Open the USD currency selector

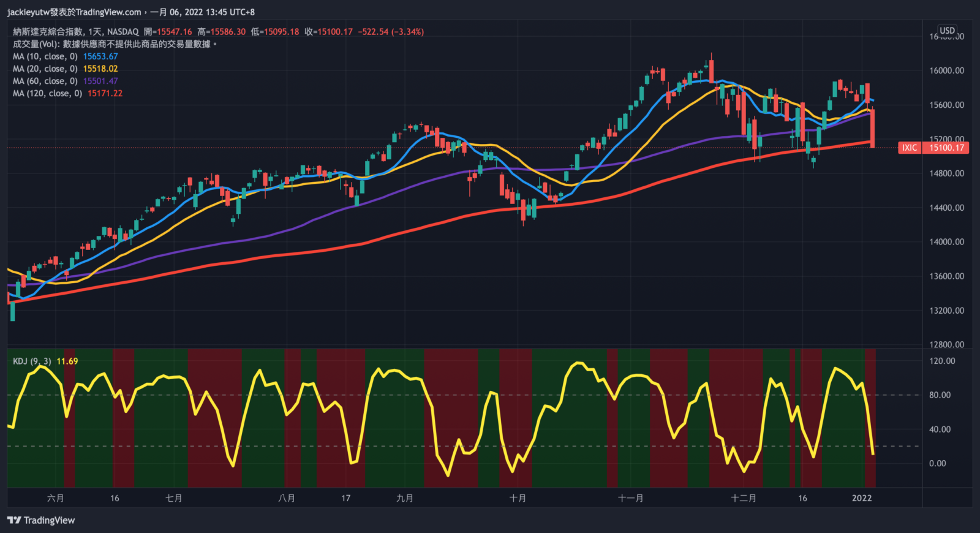[x=947, y=31]
